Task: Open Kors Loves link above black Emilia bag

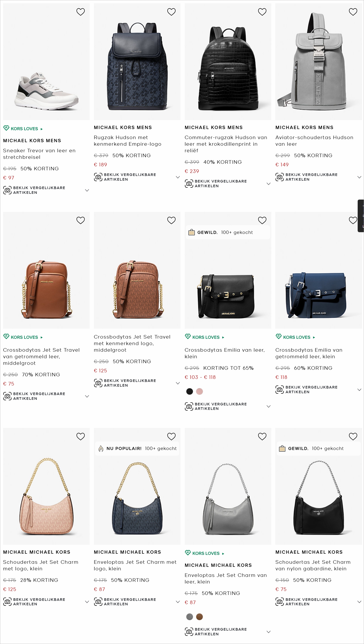Action: (x=206, y=337)
